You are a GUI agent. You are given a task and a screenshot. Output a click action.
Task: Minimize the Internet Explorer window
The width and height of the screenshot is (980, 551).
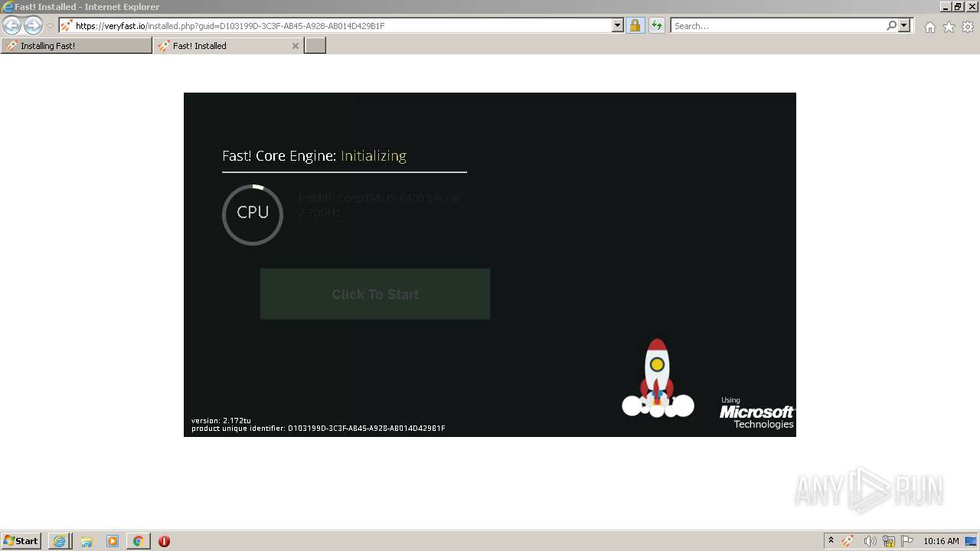946,6
